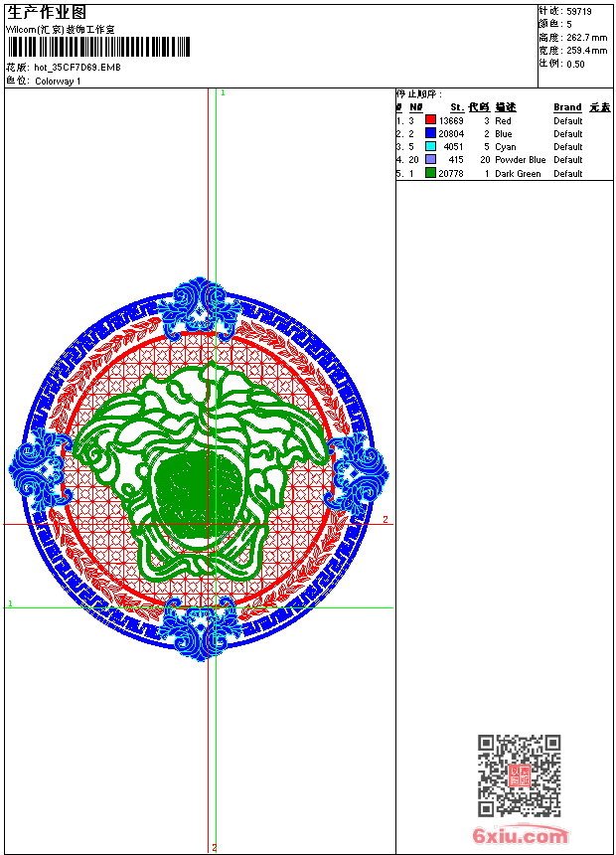Viewport: 616px width, 855px height.
Task: Select the stitch count 4051 for Cyan
Action: coord(453,147)
